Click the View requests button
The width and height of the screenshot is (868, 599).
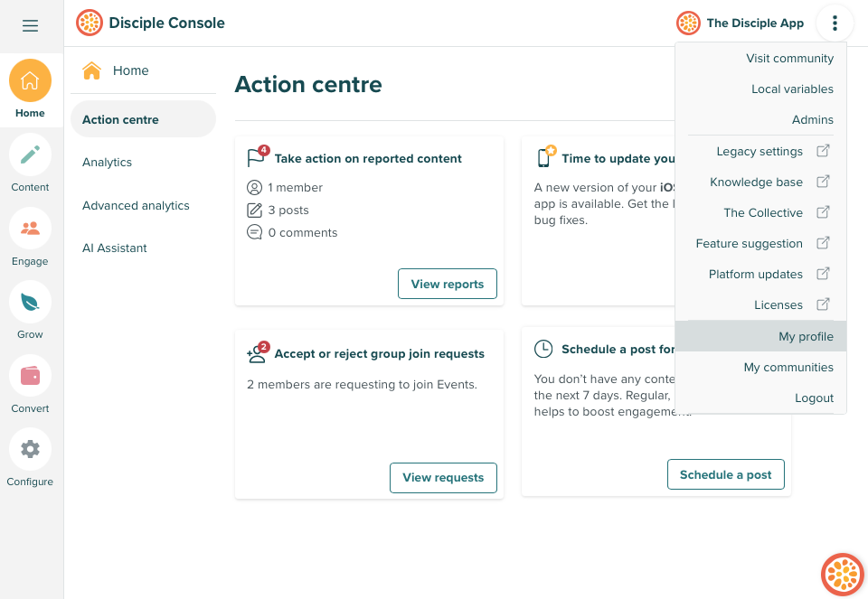click(443, 477)
